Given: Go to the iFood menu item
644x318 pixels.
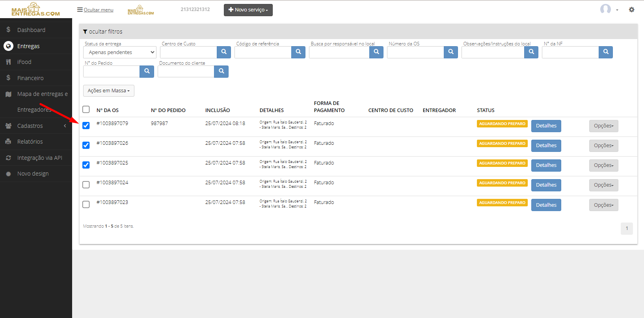Looking at the screenshot, I should (36, 62).
